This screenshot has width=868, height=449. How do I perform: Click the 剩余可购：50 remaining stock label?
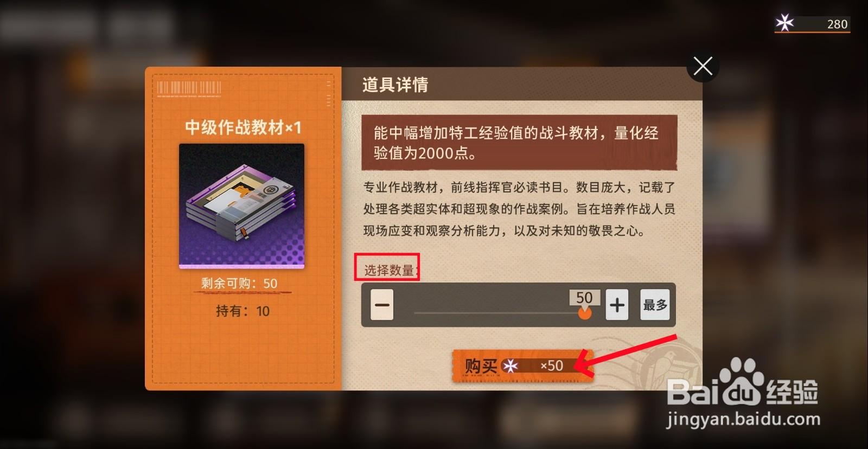coord(239,283)
